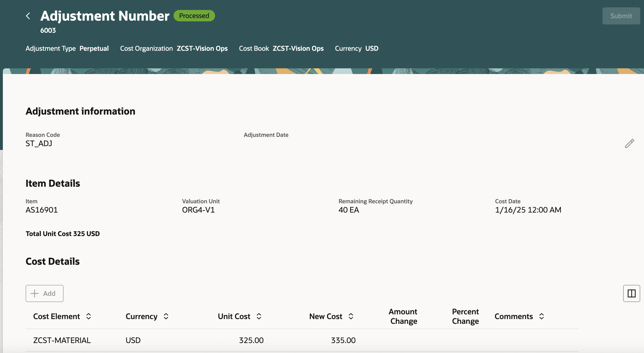Viewport: 644px width, 353px height.
Task: Click the item number AS16901
Action: tap(41, 210)
